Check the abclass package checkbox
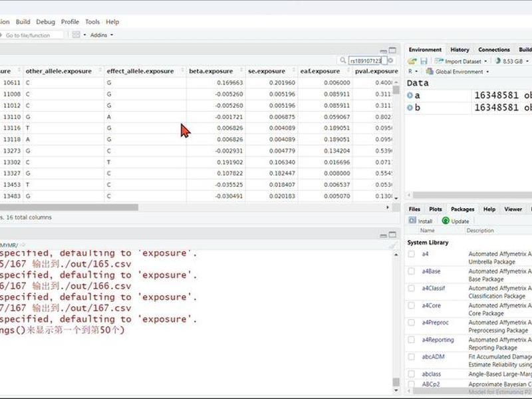Screen dimensions: 532x399 [x=411, y=374]
